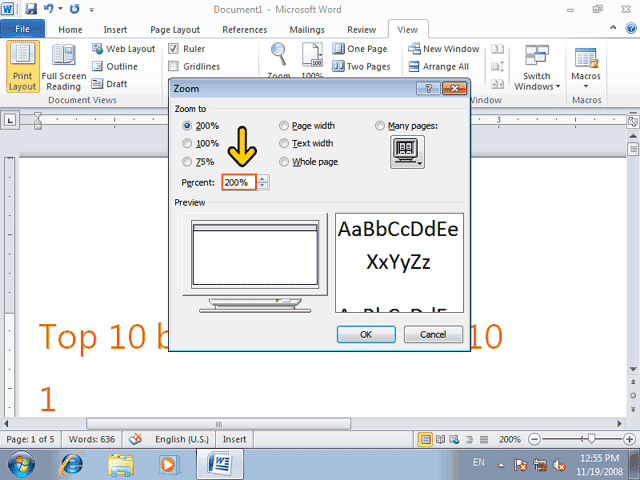The width and height of the screenshot is (640, 480).
Task: Click the Zoom dialog help button
Action: coord(428,89)
